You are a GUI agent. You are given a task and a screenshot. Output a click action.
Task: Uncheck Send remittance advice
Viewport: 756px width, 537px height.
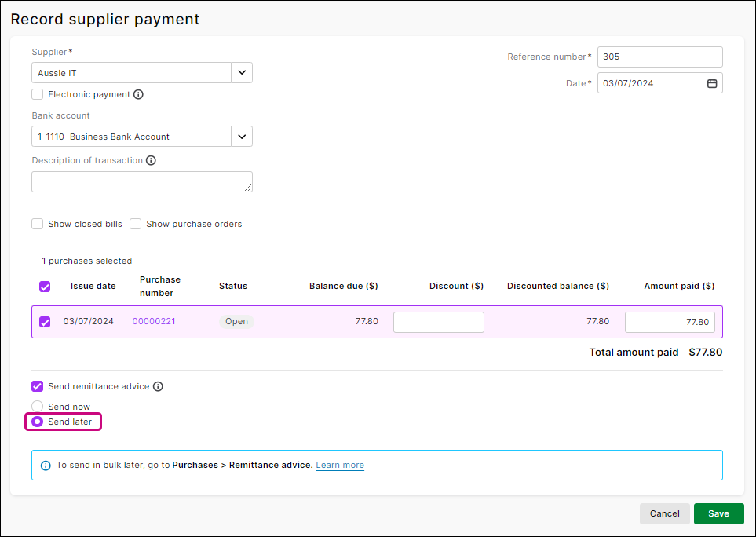(x=37, y=386)
